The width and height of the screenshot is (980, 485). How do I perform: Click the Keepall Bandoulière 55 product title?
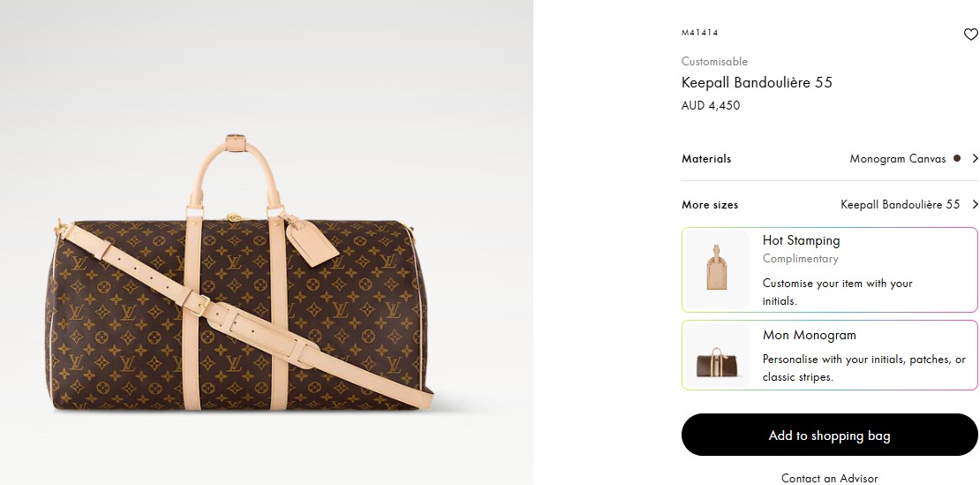pyautogui.click(x=757, y=83)
